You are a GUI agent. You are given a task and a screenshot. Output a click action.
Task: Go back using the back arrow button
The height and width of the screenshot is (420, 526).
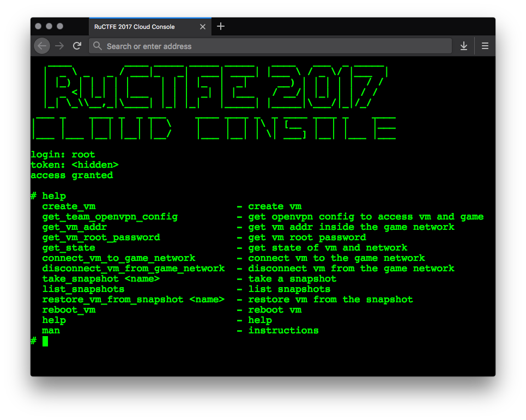[42, 46]
